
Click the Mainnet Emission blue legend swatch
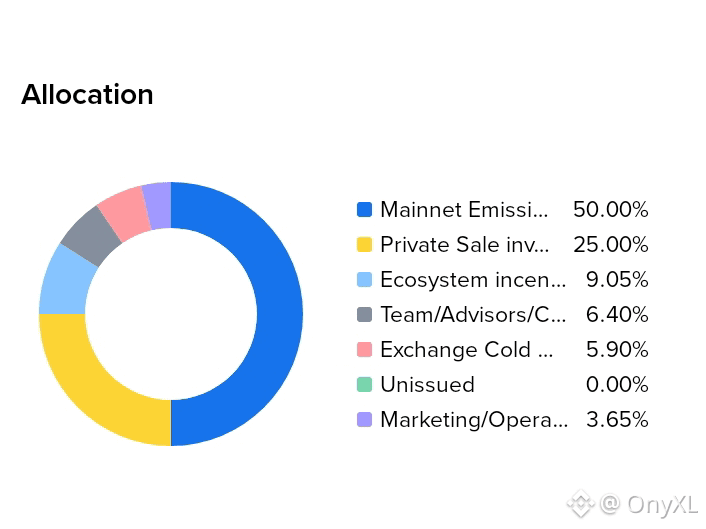pyautogui.click(x=364, y=210)
